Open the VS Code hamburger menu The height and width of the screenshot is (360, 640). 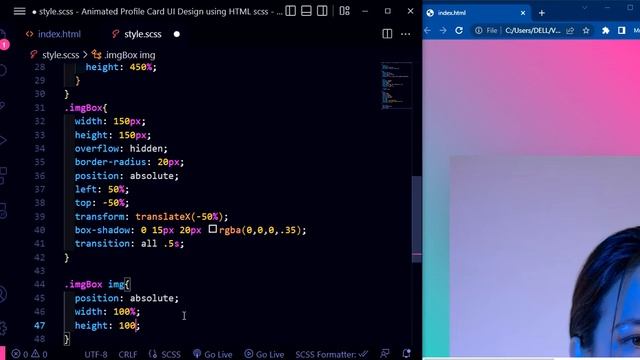pyautogui.click(x=19, y=11)
